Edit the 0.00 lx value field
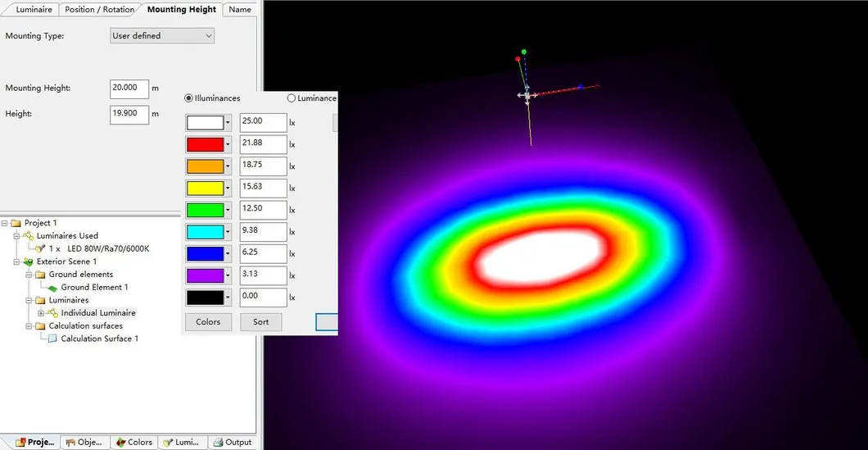868x450 pixels. 263,298
